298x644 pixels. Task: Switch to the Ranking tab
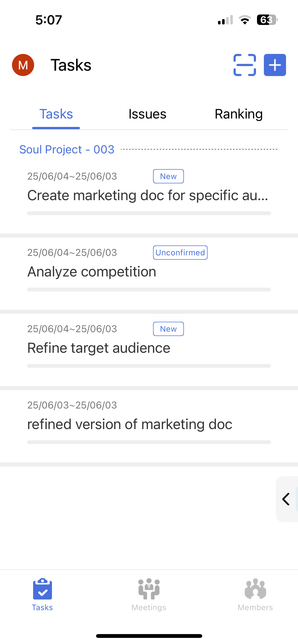239,114
